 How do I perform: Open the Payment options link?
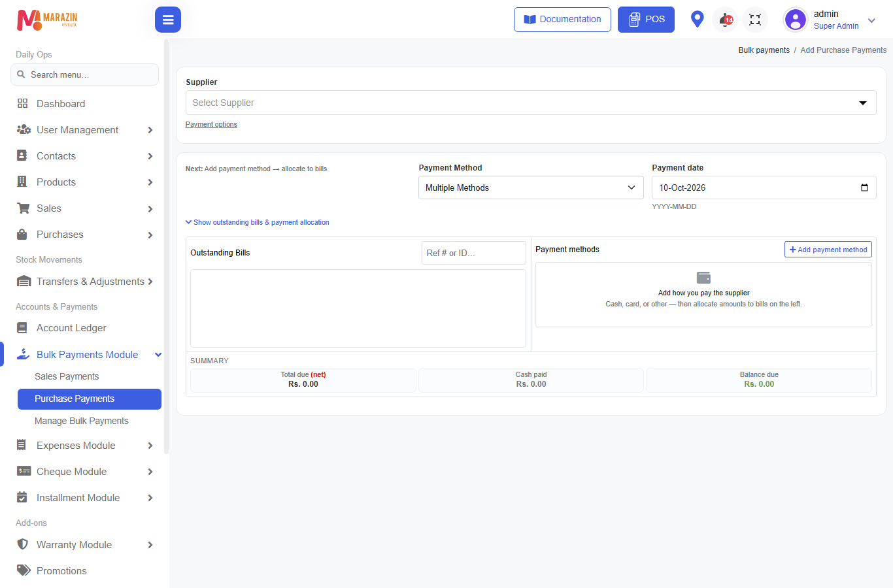(211, 124)
